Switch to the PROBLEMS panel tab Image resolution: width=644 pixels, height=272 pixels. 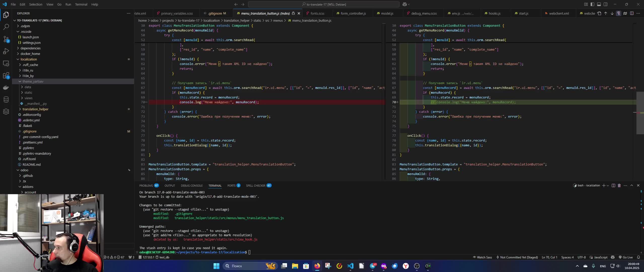point(146,186)
